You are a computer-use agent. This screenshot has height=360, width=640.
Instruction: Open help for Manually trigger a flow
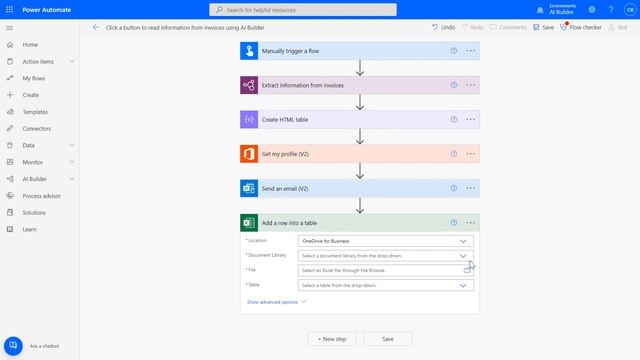pyautogui.click(x=453, y=51)
